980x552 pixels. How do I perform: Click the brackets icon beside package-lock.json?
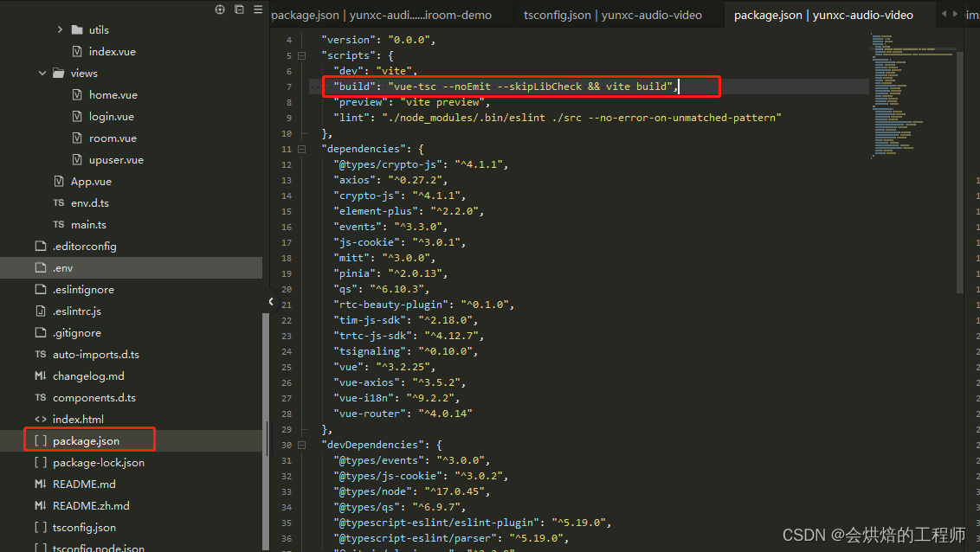click(x=41, y=462)
